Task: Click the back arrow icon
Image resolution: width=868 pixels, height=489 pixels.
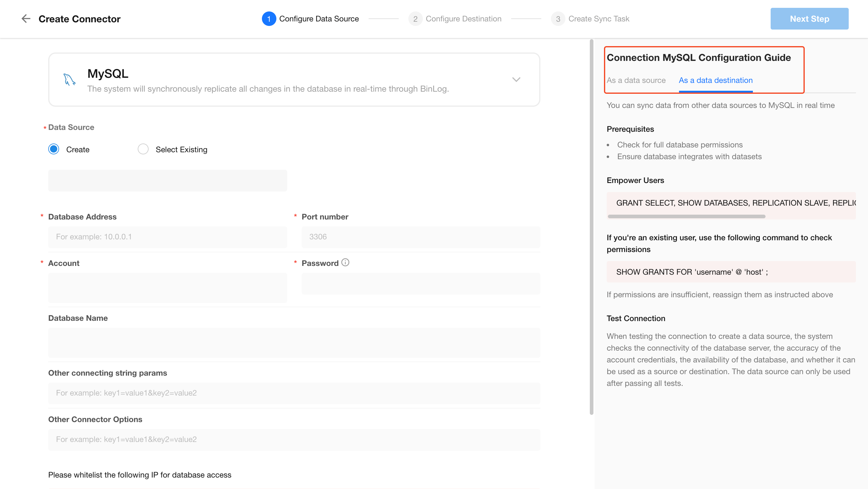Action: click(26, 19)
